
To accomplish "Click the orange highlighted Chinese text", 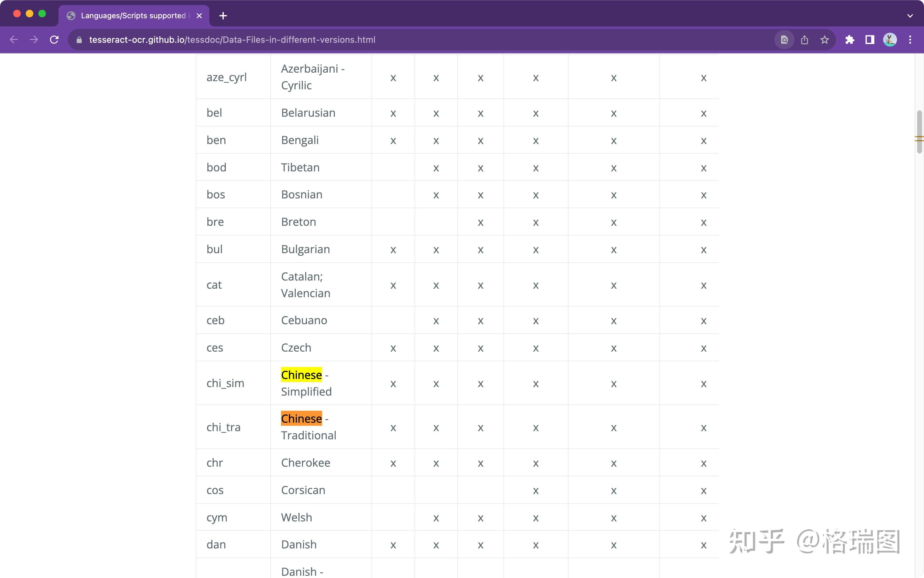I will coord(301,419).
